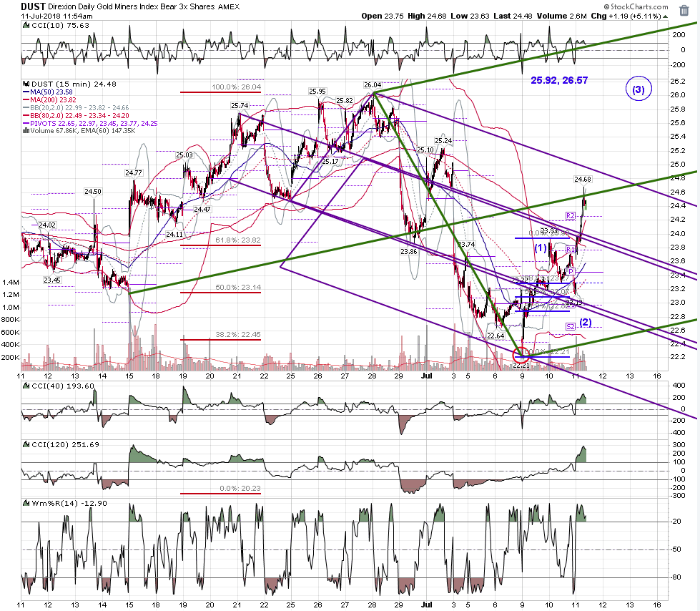Click the up arrow after the Chg value

(665, 16)
